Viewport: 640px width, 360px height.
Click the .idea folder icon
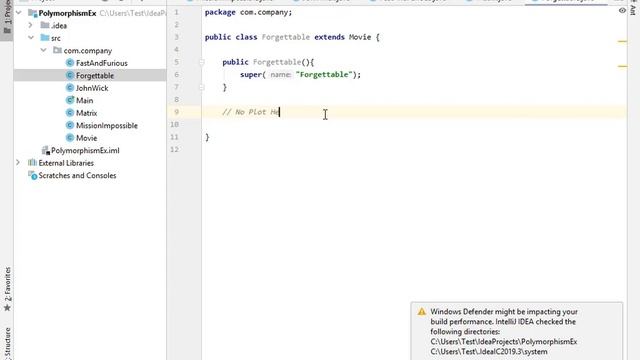coord(45,25)
